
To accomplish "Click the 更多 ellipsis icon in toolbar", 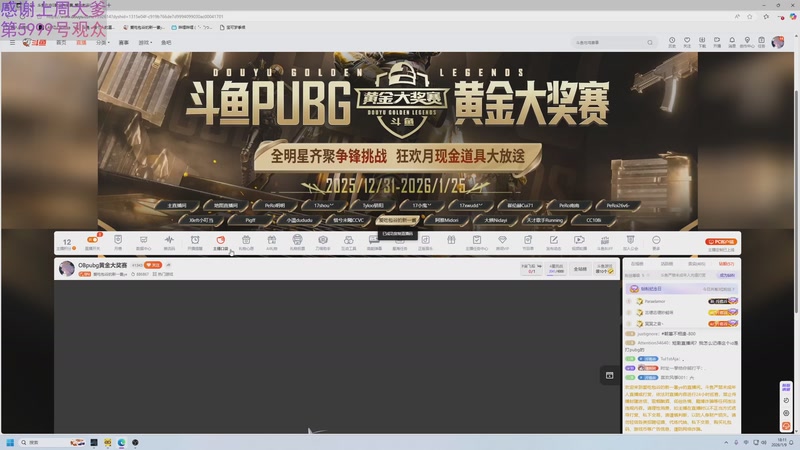I will tap(656, 242).
